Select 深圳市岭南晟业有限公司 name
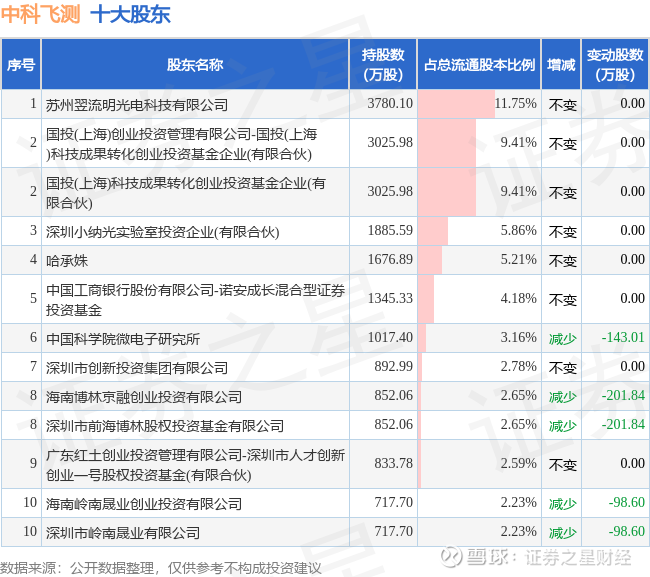650x577 pixels. [123, 533]
